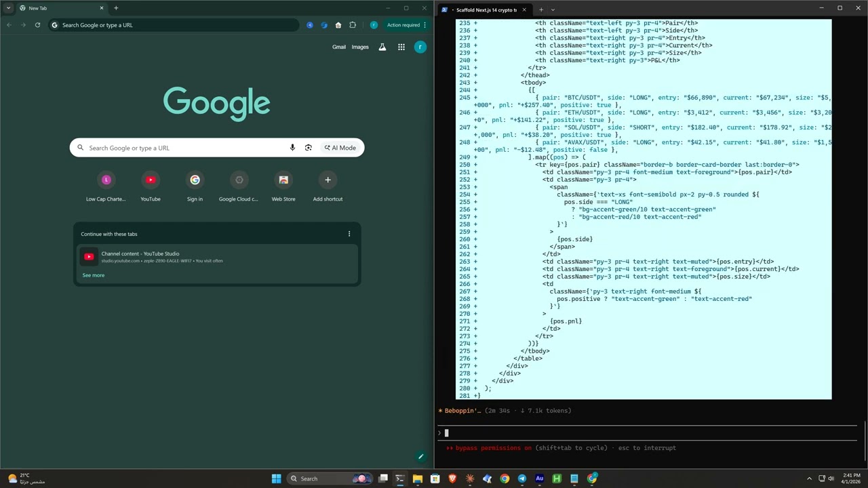The image size is (868, 488).
Task: Open the Google Cloud c... shortcut
Action: point(239,186)
